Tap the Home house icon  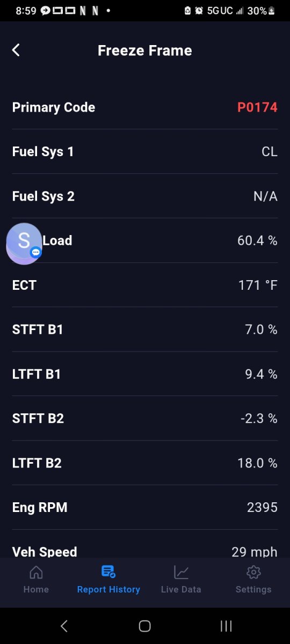pos(36,572)
